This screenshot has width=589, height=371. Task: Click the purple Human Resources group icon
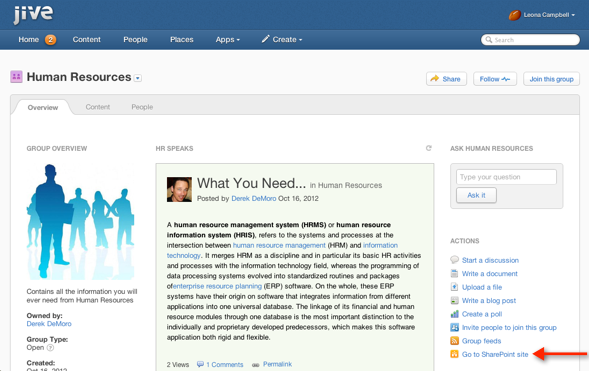(x=16, y=77)
